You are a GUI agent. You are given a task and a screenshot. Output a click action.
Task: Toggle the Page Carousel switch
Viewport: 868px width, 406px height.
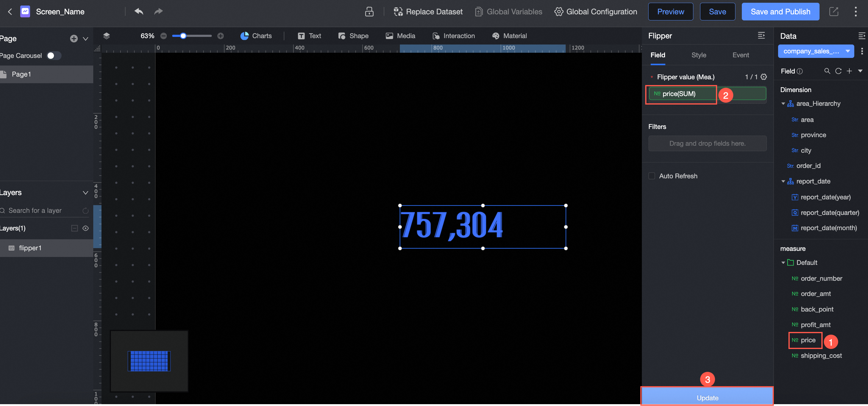point(54,55)
